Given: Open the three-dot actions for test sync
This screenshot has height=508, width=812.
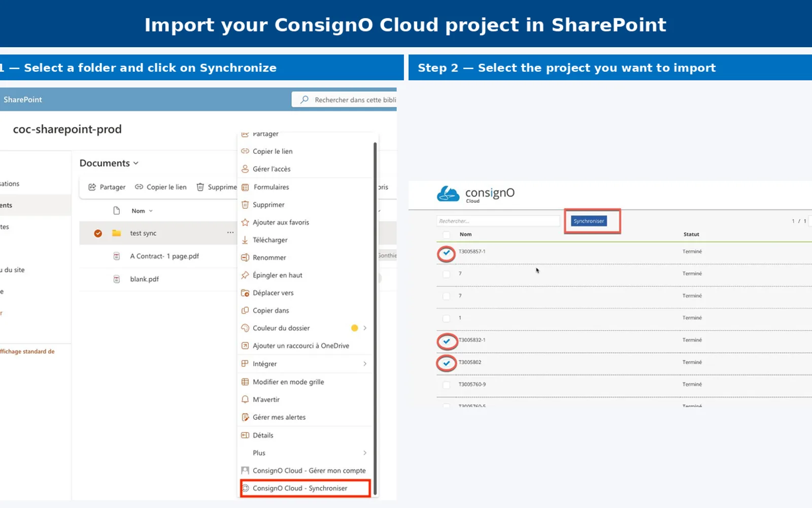Looking at the screenshot, I should (x=230, y=233).
